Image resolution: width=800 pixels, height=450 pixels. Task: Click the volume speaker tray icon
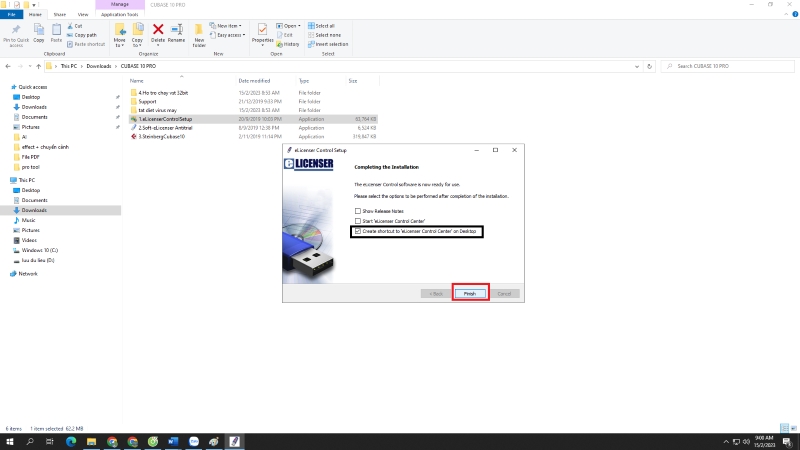point(746,442)
